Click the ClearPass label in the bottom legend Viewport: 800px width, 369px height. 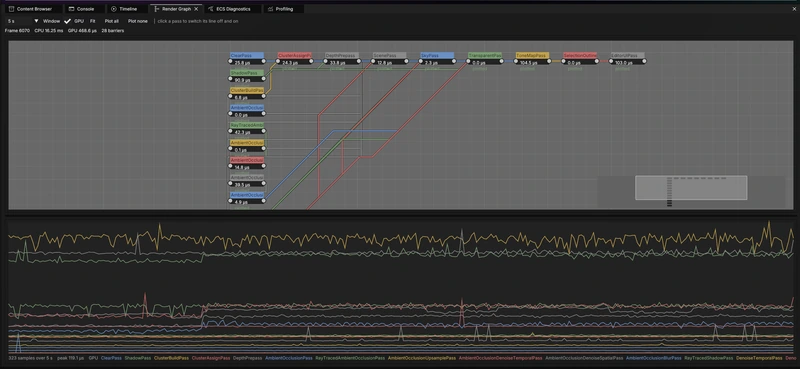[111, 358]
